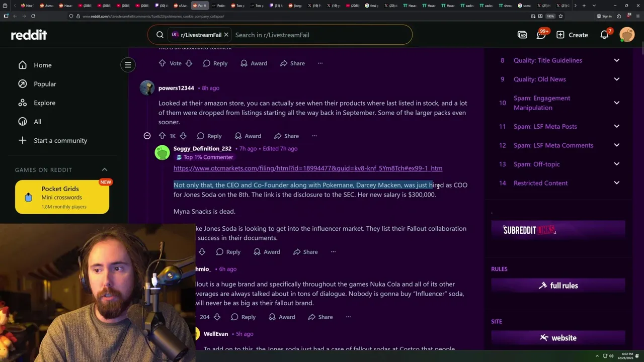This screenshot has width=644, height=362.
Task: Reply to the 204-vote Fallout comment
Action: coord(243,317)
